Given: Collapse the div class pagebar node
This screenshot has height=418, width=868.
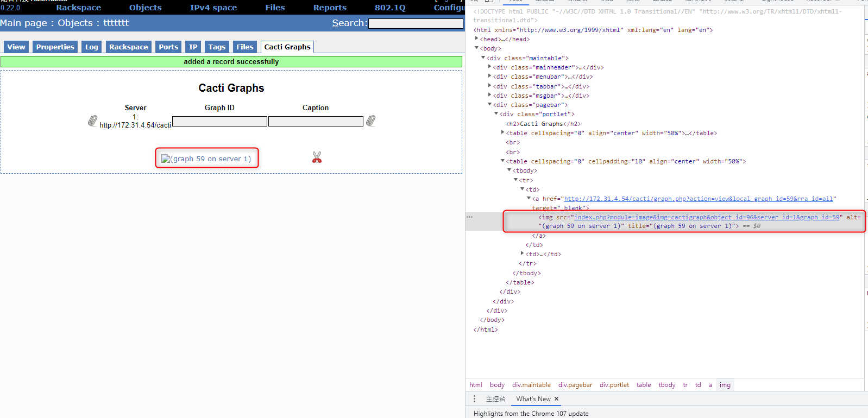Looking at the screenshot, I should (x=489, y=105).
